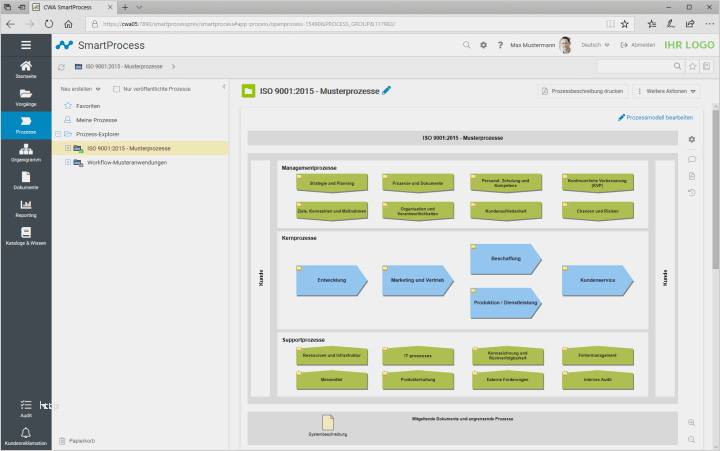Open the help question mark icon
Screen dimensions: 720x451
coord(500,45)
